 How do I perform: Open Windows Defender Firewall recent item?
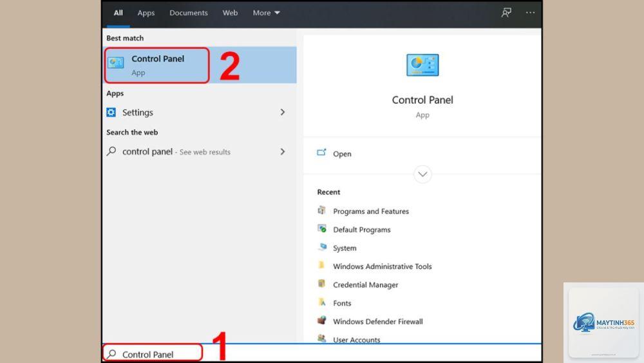click(x=377, y=322)
